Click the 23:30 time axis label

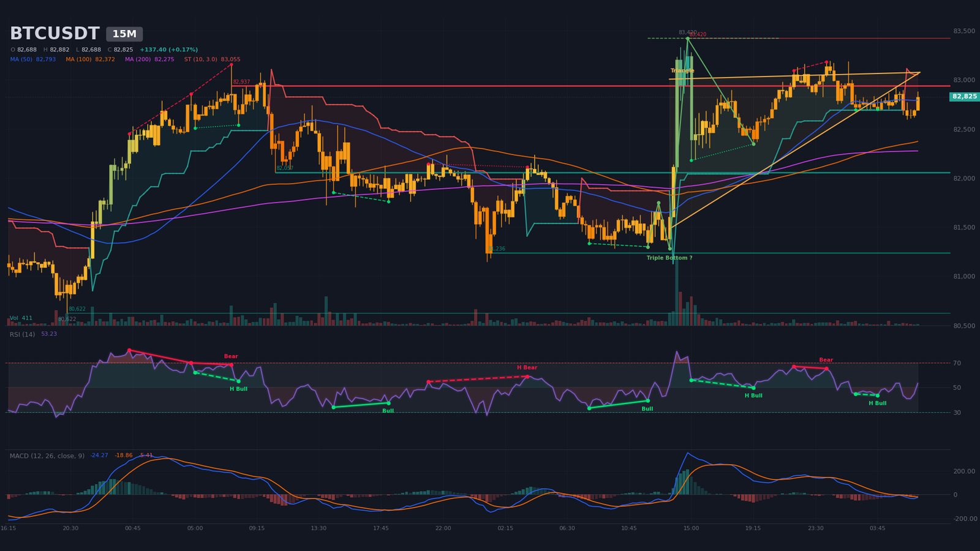815,528
